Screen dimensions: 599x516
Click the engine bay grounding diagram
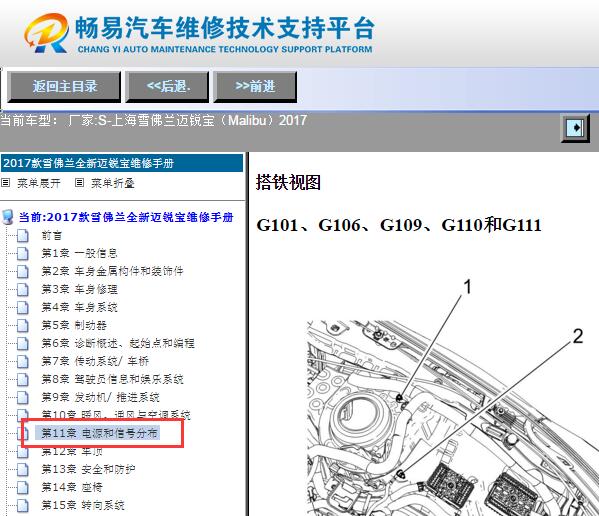(453, 418)
